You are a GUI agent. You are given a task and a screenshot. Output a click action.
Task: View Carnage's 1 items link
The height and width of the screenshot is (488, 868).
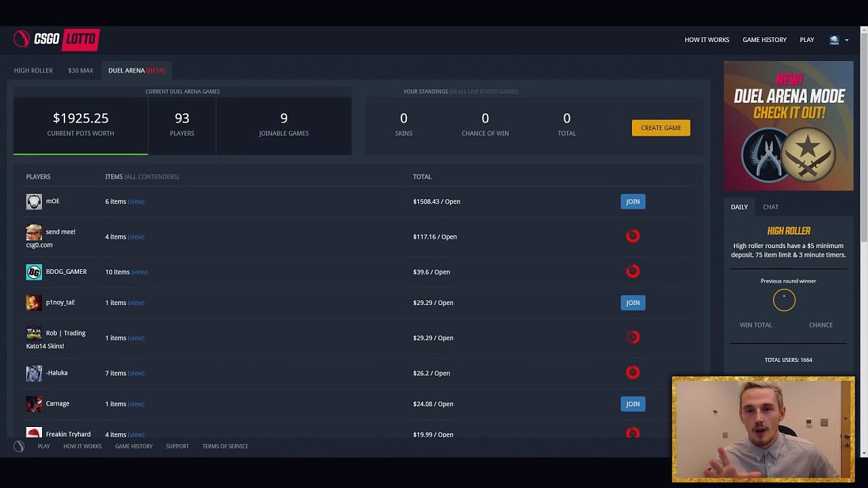(x=136, y=404)
